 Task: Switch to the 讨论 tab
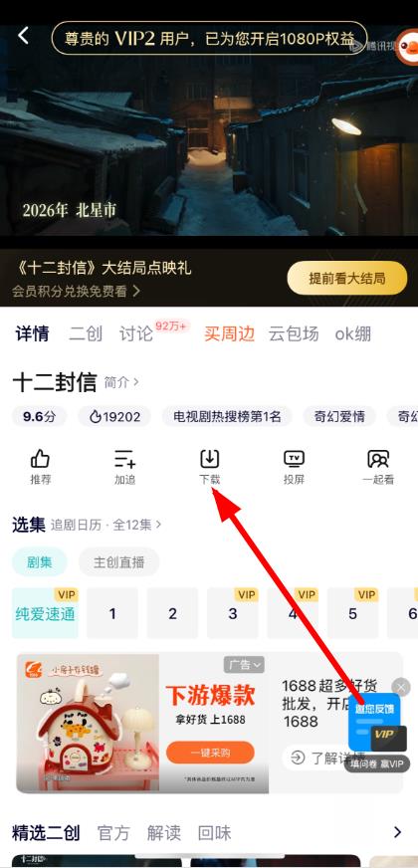click(x=136, y=333)
